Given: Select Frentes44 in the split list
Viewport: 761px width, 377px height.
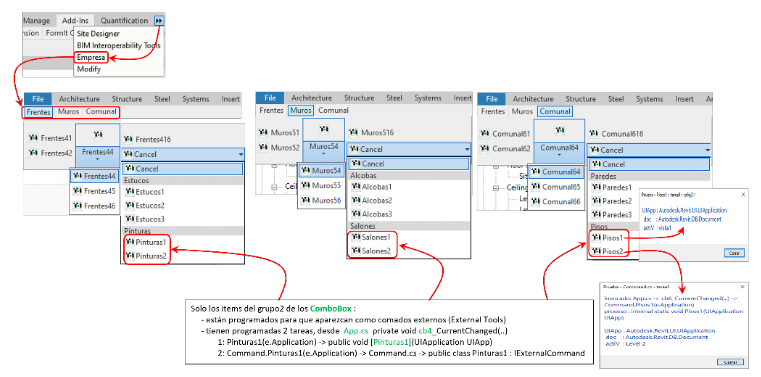Looking at the screenshot, I should point(95,176).
